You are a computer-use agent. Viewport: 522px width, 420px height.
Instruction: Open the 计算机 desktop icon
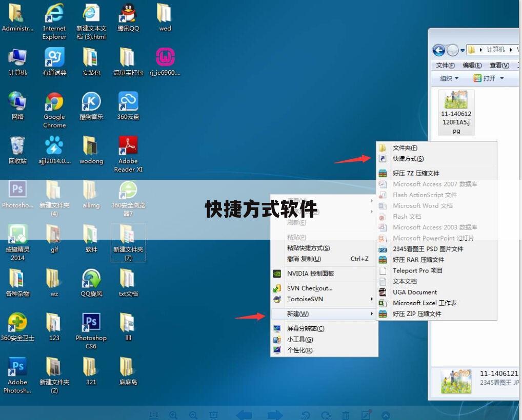coord(17,62)
